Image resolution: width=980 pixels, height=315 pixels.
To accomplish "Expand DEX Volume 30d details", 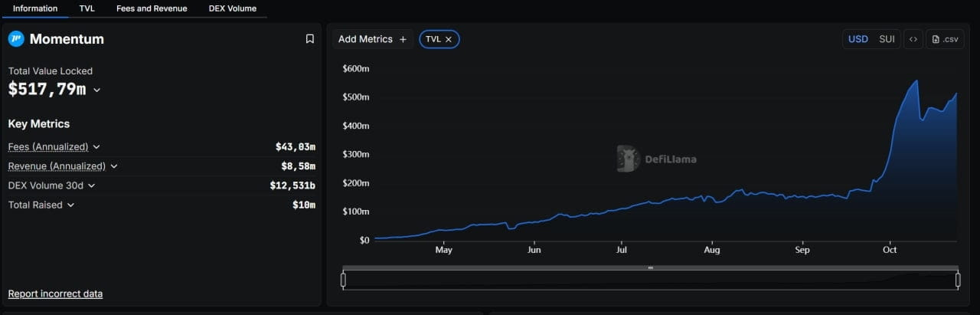I will tap(91, 185).
